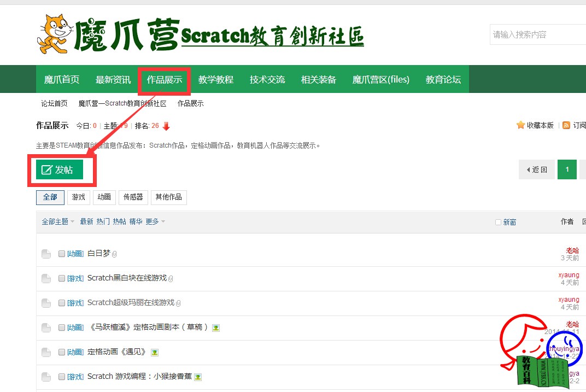Click the 收藏本版 link text
586x392 pixels.
(540, 126)
